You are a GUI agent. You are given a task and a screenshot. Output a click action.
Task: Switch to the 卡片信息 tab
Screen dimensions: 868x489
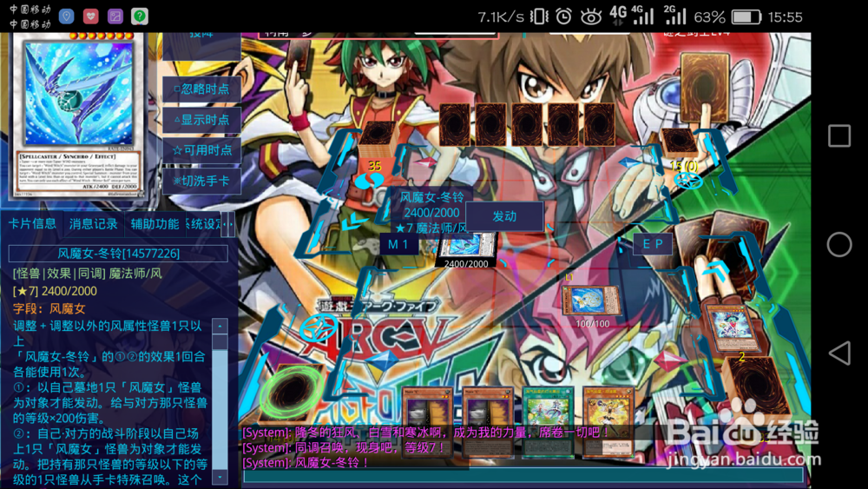(x=32, y=224)
